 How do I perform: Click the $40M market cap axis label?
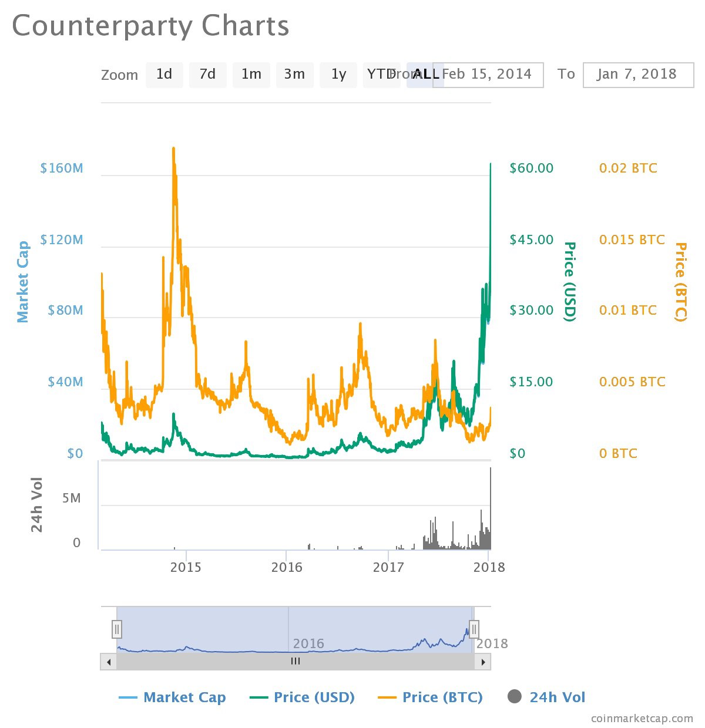[x=65, y=382]
